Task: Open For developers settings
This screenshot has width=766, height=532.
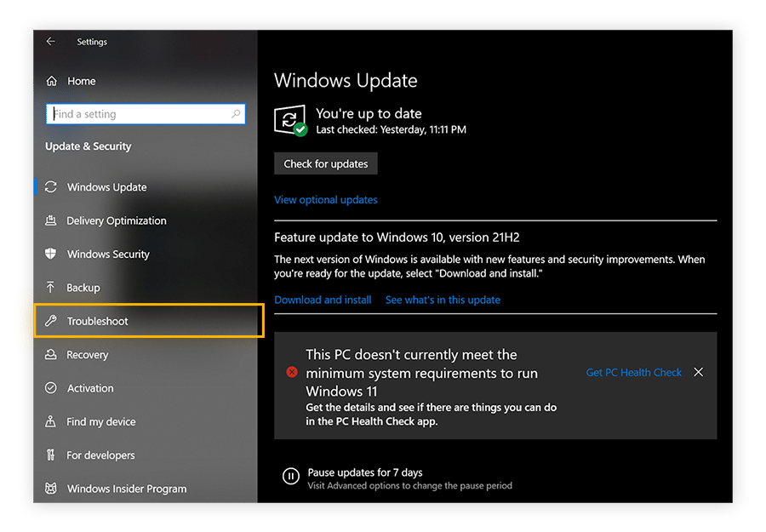Action: tap(100, 455)
